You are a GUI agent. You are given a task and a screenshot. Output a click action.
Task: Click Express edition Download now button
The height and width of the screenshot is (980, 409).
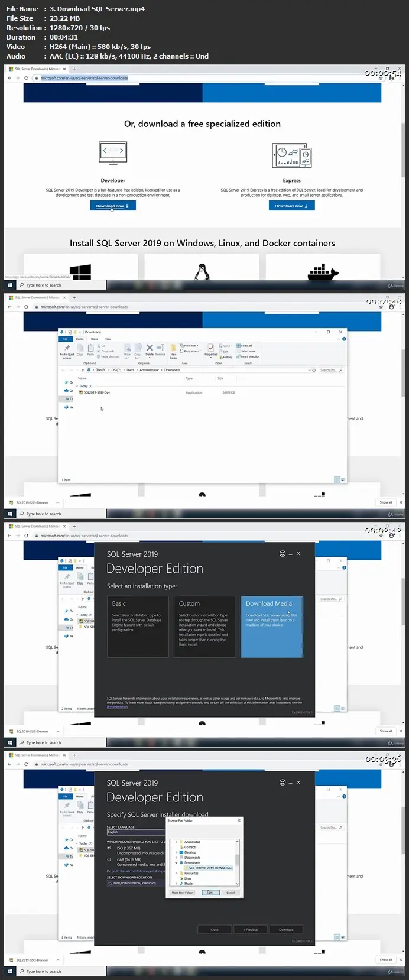[x=291, y=205]
